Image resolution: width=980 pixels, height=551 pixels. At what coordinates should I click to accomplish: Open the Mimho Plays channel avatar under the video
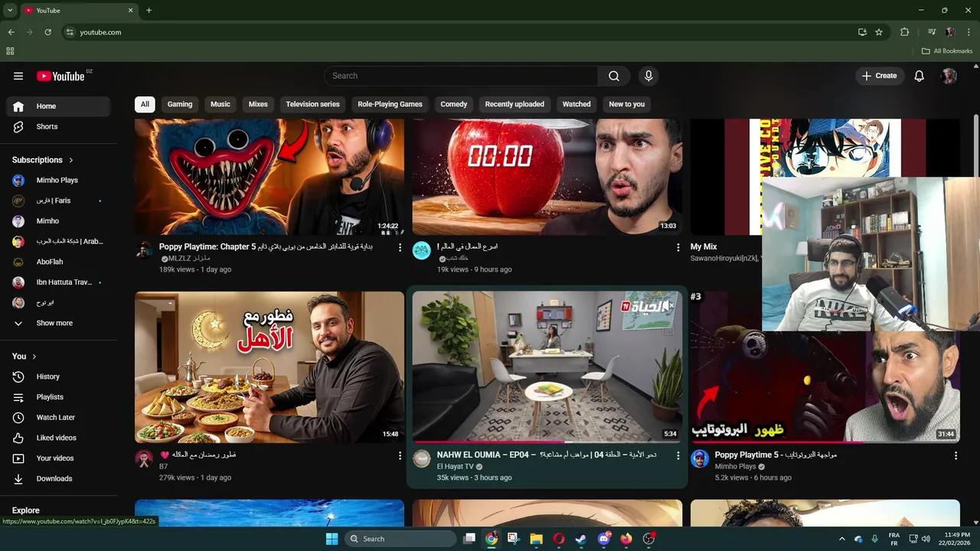(x=700, y=458)
